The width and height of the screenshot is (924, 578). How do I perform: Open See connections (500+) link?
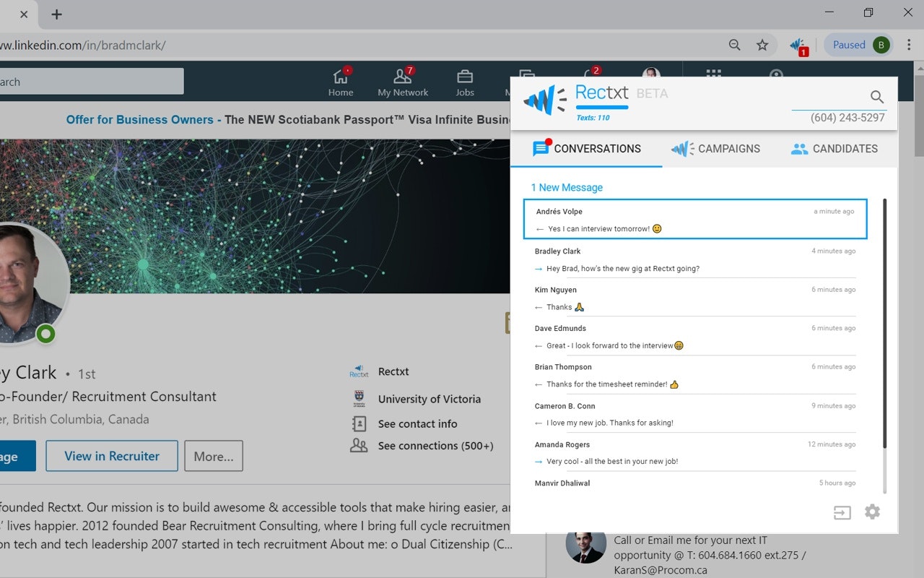(x=435, y=446)
